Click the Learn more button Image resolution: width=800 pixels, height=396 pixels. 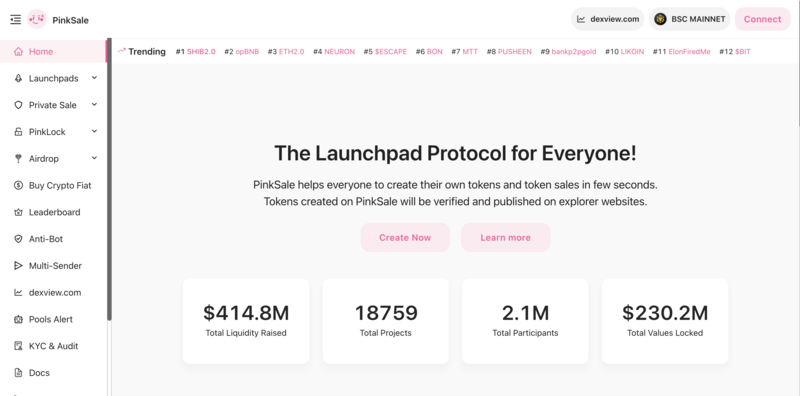[x=506, y=237]
